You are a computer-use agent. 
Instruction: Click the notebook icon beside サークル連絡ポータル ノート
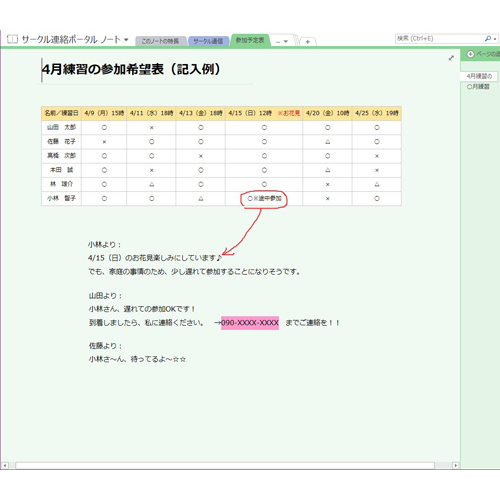(x=12, y=39)
